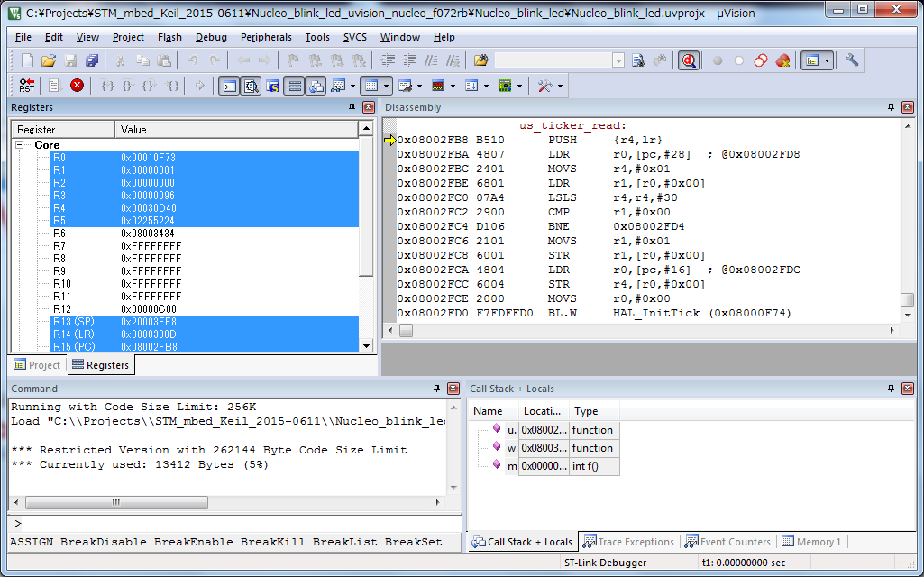Click the Enable/Disable all breakpoints icon
This screenshot has width=924, height=577.
click(760, 60)
